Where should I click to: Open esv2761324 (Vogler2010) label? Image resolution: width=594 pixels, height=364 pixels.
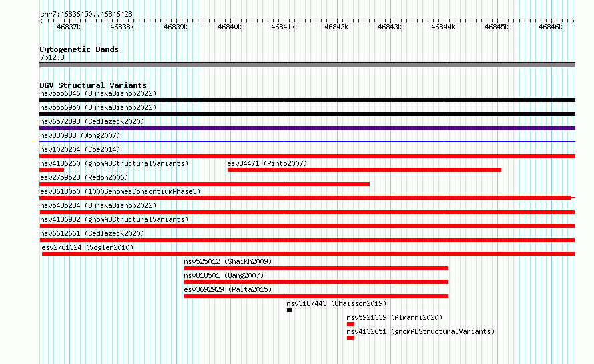[88, 247]
